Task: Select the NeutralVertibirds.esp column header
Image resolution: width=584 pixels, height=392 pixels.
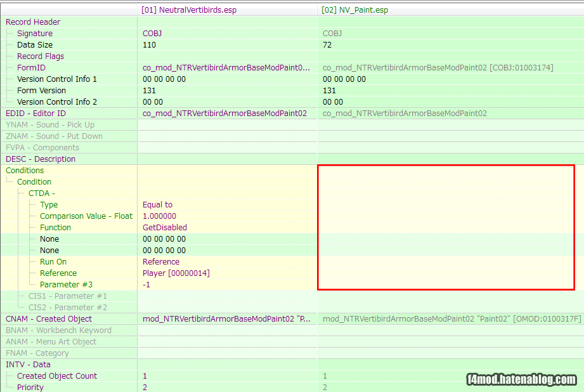Action: pyautogui.click(x=189, y=10)
